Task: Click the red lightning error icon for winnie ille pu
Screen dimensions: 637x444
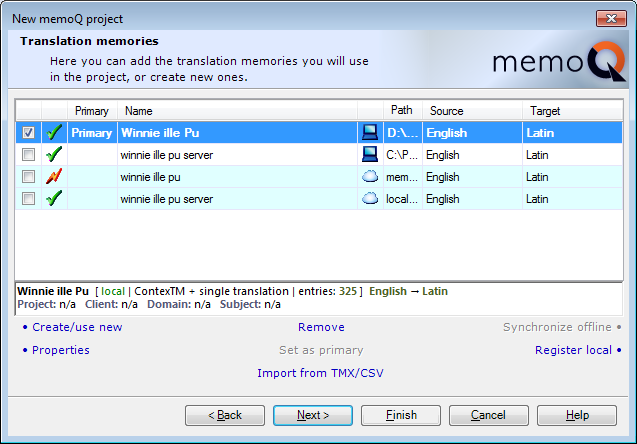Action: click(x=54, y=176)
